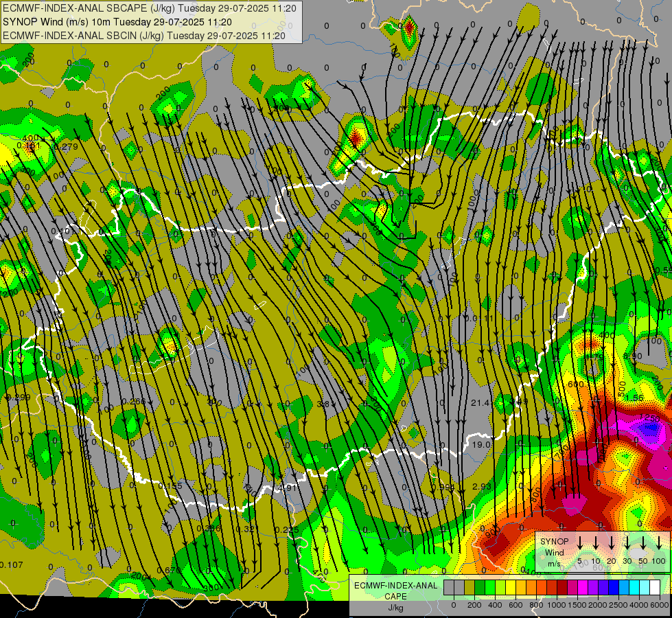Viewport: 672px width, 618px height.
Task: Click the 0.670 value on the map
Action: [x=169, y=570]
